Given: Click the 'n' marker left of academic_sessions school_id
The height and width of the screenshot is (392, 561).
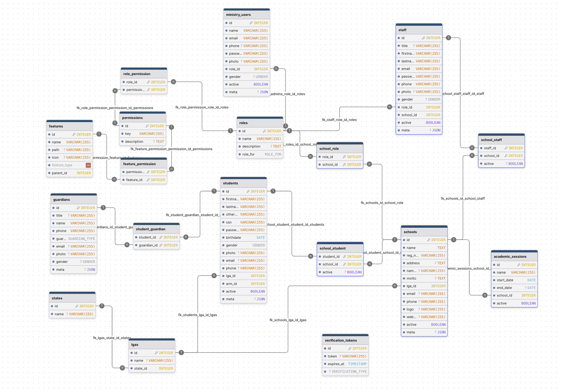Looking at the screenshot, I should tap(485, 295).
